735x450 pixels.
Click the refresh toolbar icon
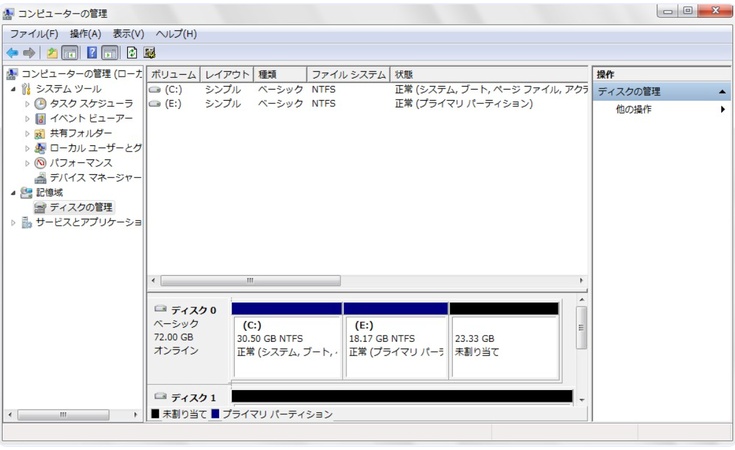132,53
